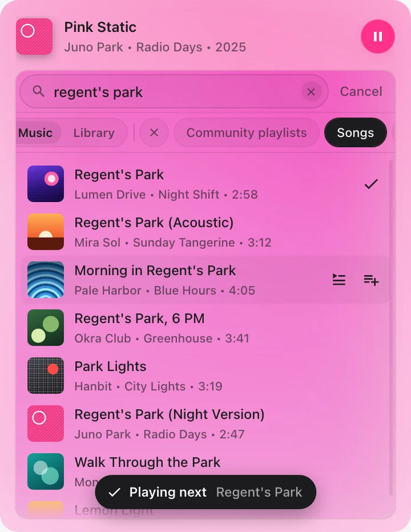Click Park Lights dotted artwork thumbnail
411x532 pixels.
coord(46,375)
